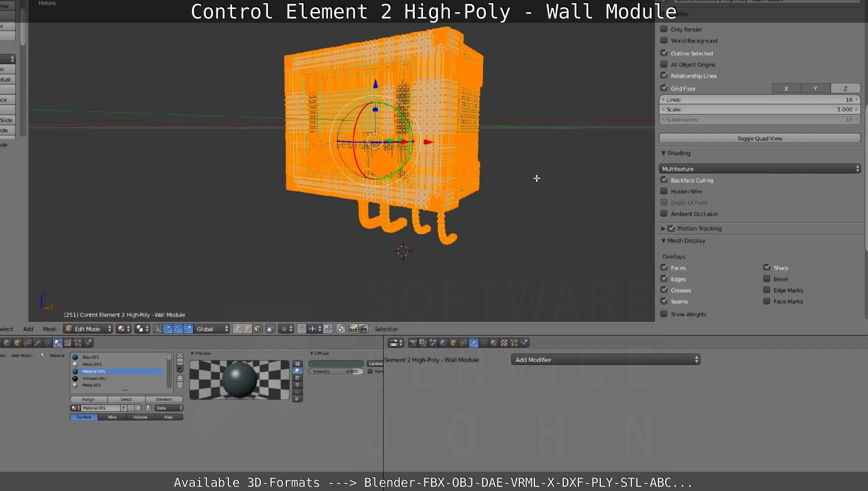The width and height of the screenshot is (868, 491).
Task: Enable Only Render checkbox
Action: pyautogui.click(x=664, y=29)
